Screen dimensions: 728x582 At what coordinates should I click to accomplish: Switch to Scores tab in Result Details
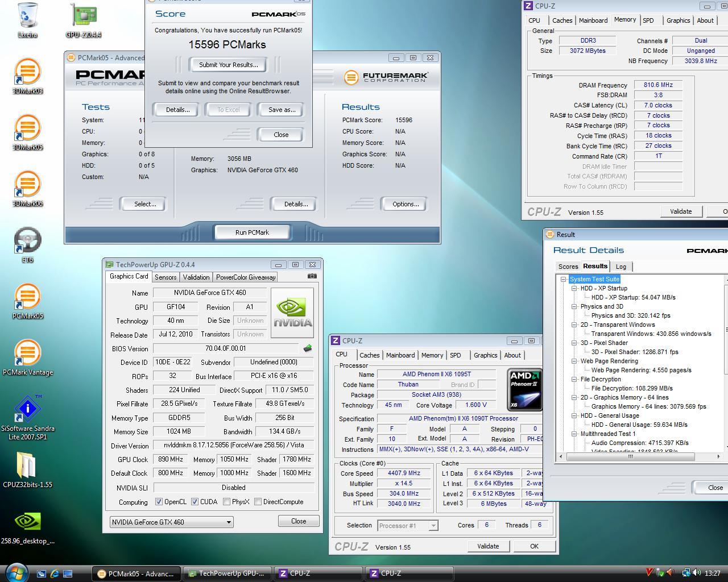click(568, 267)
